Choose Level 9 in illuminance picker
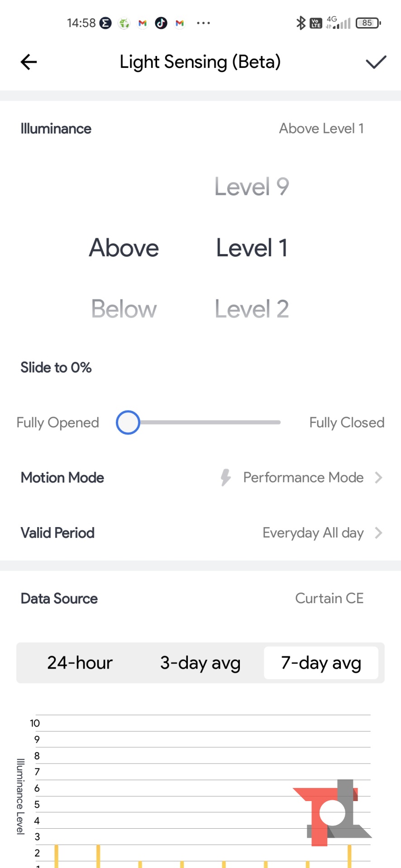 pos(252,186)
